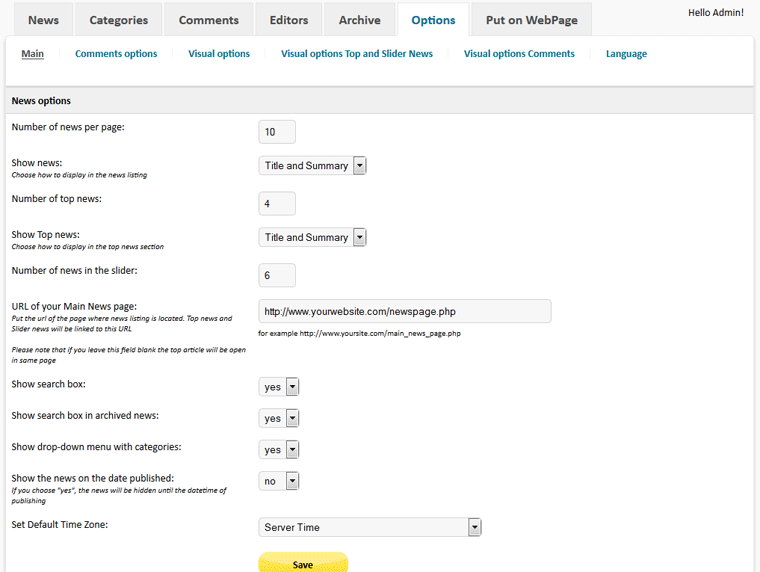Open Show news on date published dropdown
The image size is (760, 572).
(279, 481)
